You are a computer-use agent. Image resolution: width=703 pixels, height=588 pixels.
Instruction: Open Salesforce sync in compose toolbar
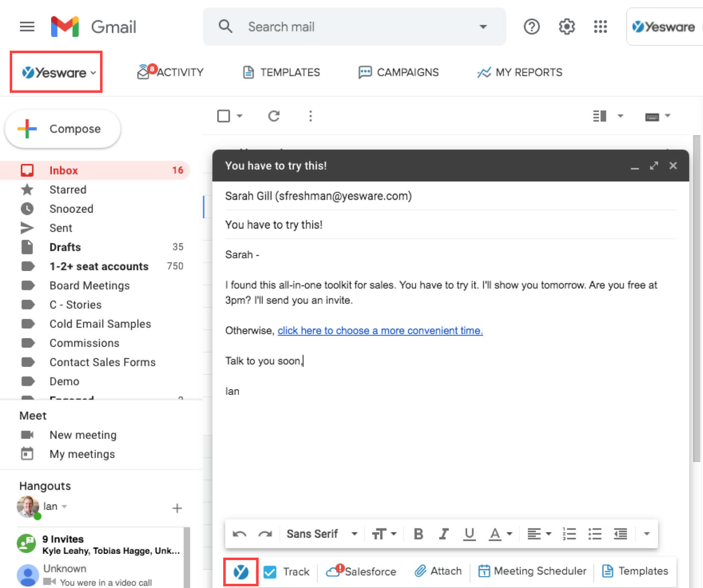(361, 571)
